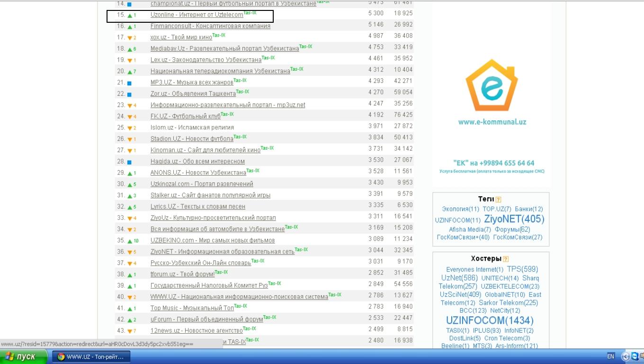The width and height of the screenshot is (644, 364).
Task: Open Stadion.UZ - Новости футбола
Action: tap(192, 139)
